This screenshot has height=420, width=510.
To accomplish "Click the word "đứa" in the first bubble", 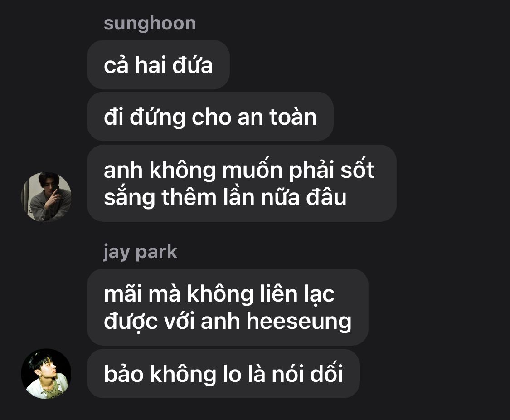I will pyautogui.click(x=192, y=65).
